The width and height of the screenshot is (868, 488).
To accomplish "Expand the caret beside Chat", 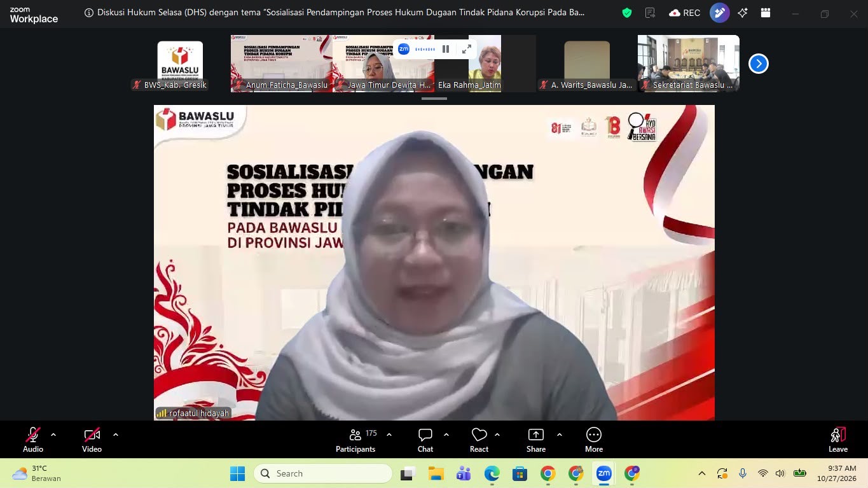I will pyautogui.click(x=446, y=435).
